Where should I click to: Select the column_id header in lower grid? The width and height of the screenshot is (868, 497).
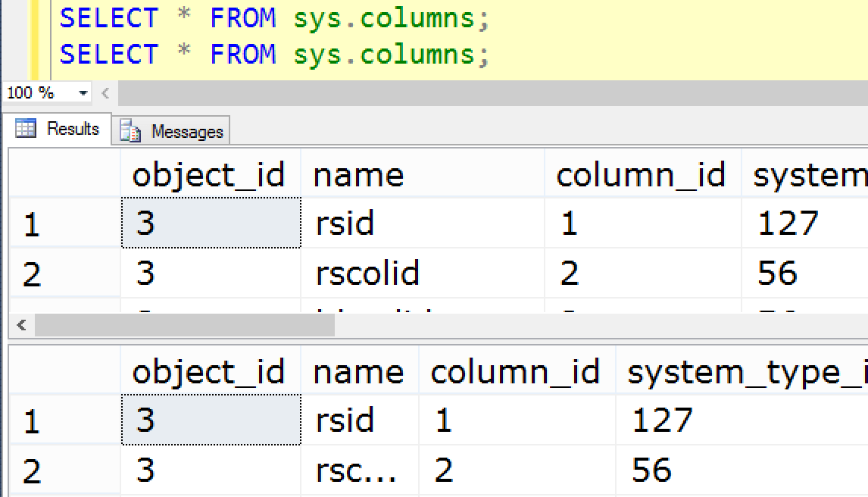point(515,372)
